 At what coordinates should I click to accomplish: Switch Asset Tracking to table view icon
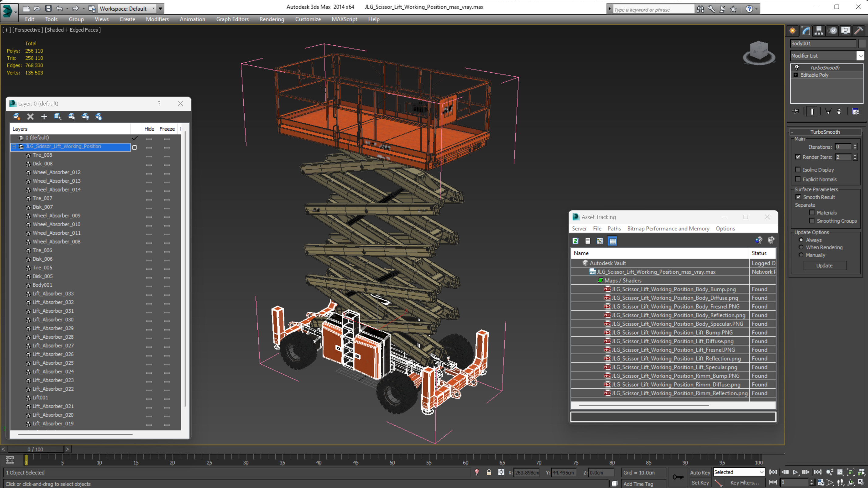point(612,241)
